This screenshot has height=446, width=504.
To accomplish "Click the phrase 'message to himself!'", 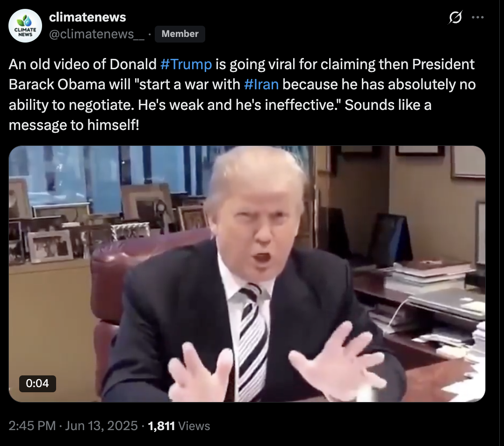I will pyautogui.click(x=74, y=125).
